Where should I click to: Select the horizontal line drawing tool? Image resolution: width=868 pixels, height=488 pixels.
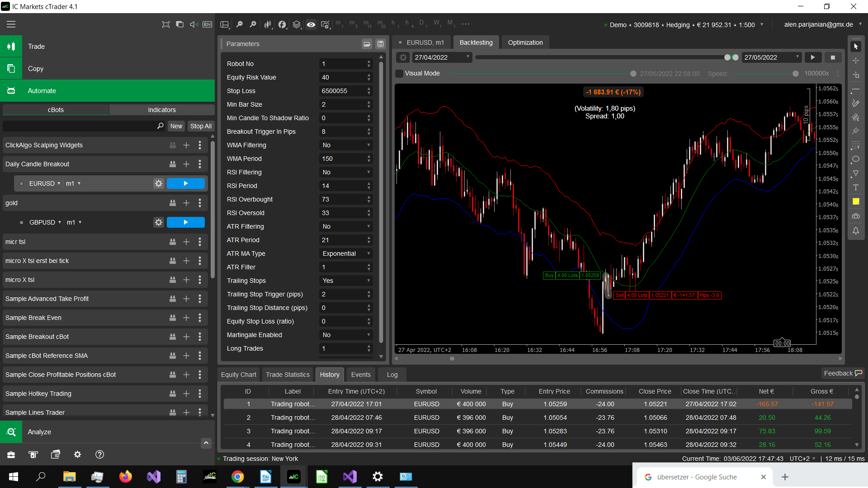click(x=855, y=89)
